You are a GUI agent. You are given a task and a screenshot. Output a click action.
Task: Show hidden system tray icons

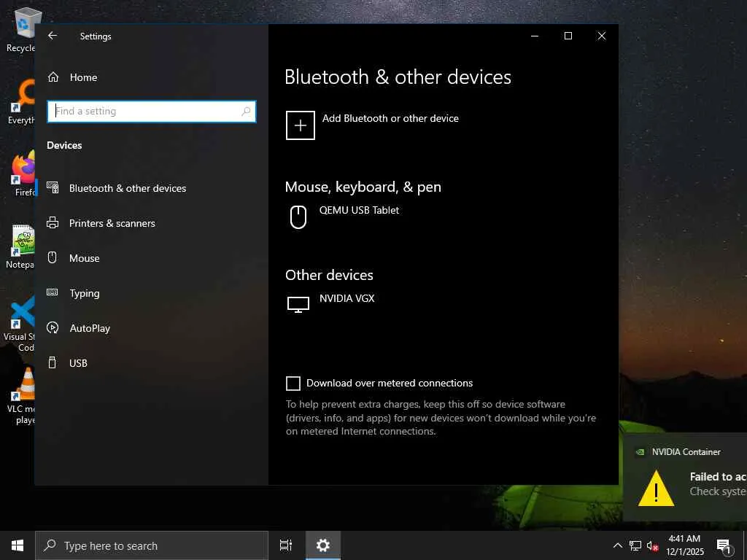[x=617, y=545]
